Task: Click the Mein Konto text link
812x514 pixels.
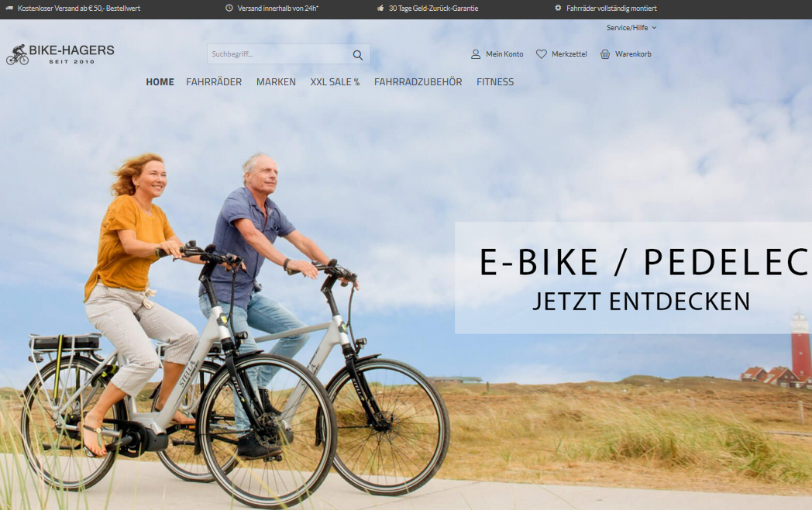Action: [x=504, y=54]
